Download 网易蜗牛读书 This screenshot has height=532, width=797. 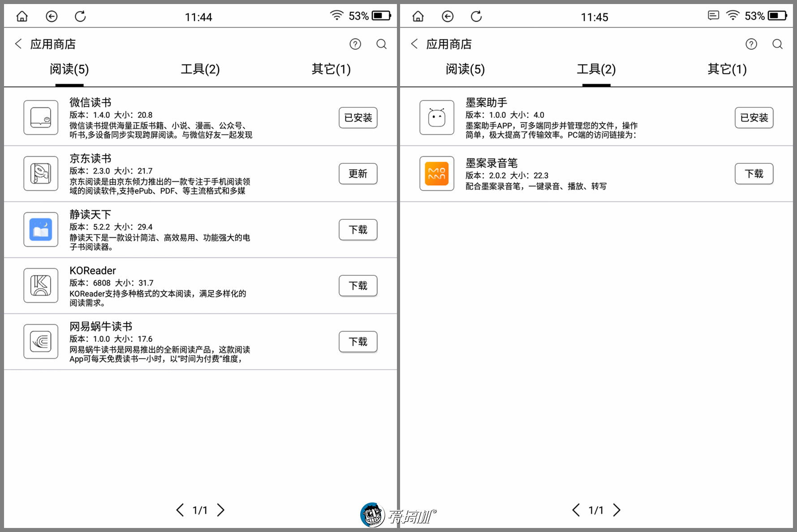click(x=358, y=342)
